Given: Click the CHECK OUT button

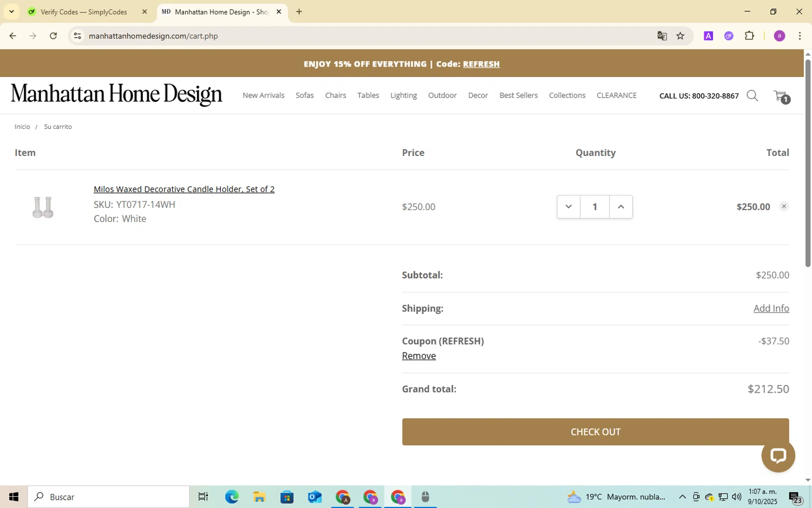Looking at the screenshot, I should (x=595, y=432).
